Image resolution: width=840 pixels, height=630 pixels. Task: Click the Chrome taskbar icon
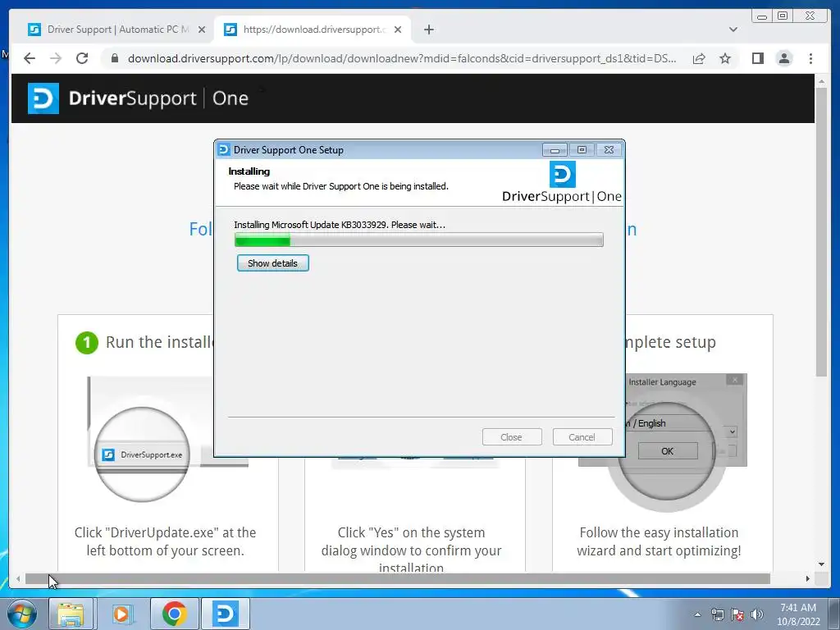(x=174, y=614)
